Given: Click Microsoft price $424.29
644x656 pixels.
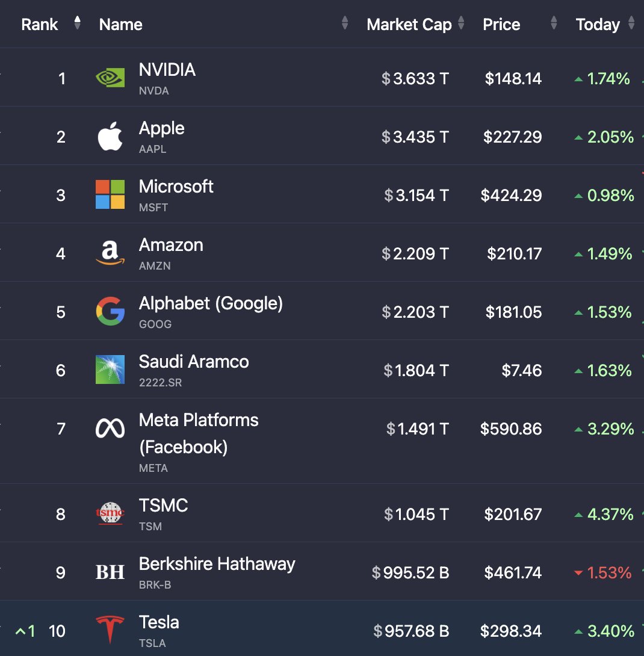Looking at the screenshot, I should tap(511, 195).
